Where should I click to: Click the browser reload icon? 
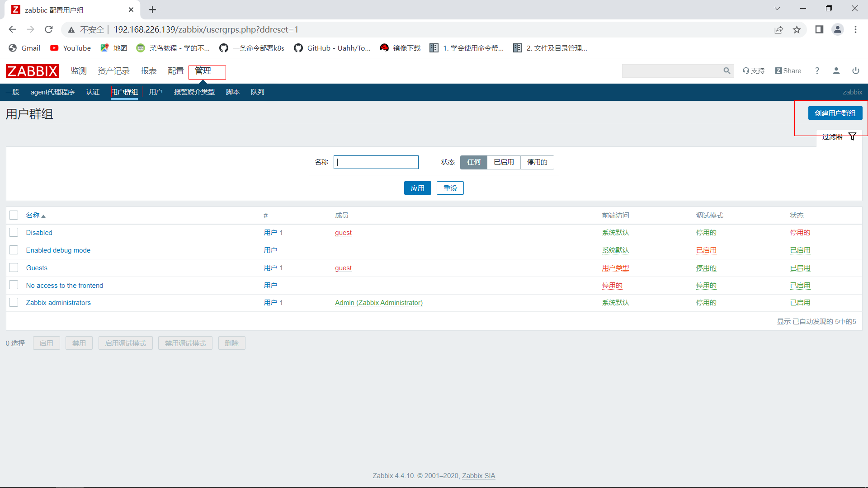(x=49, y=30)
